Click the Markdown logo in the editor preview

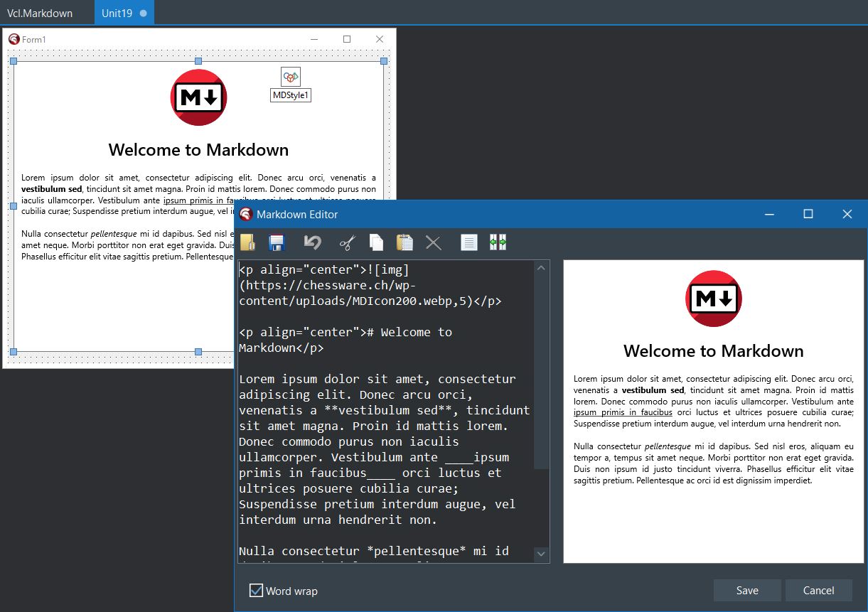click(x=713, y=299)
